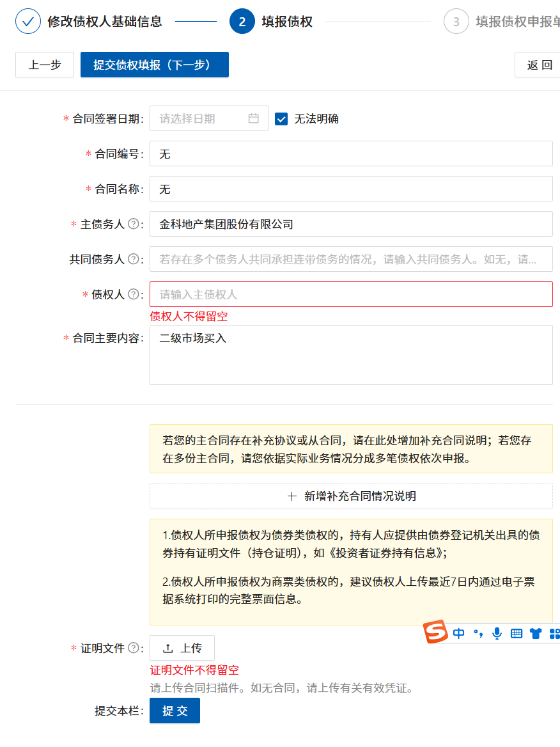The image size is (560, 747).
Task: Click the 合同签署日期 label
Action: (x=107, y=118)
